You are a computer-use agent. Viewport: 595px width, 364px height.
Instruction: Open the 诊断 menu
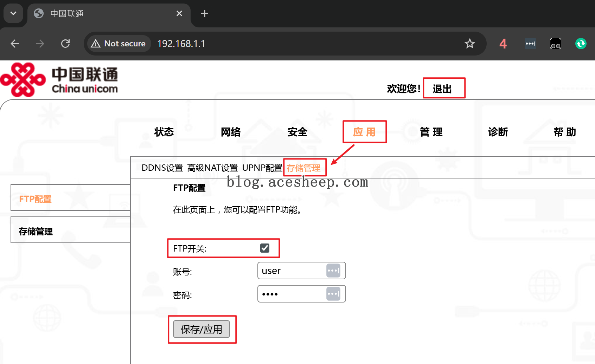498,132
